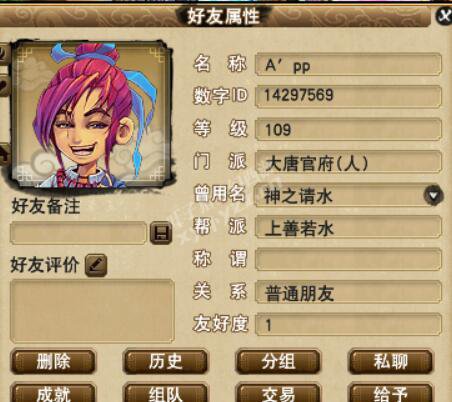Open trade using the 交易 button
The image size is (452, 402).
click(278, 393)
